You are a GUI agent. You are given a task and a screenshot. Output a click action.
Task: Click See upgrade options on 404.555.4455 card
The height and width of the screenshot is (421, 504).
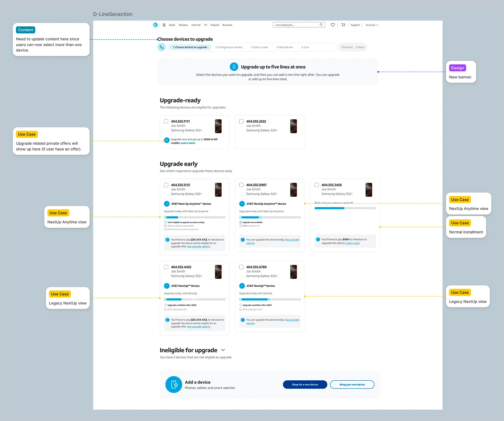(x=199, y=326)
